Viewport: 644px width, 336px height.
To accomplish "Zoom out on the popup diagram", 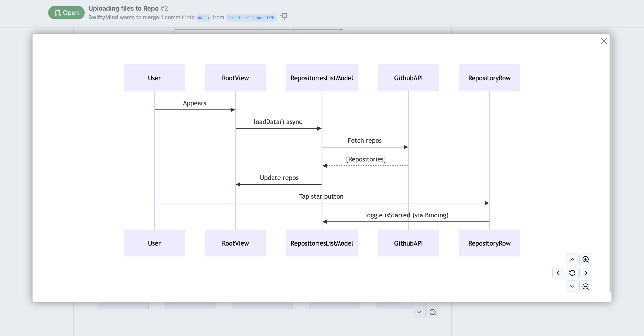I will (585, 286).
